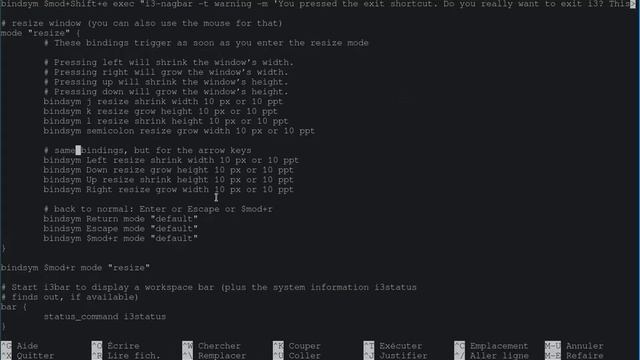
Task: Click the 'mode "resize" {' line
Action: click(41, 33)
